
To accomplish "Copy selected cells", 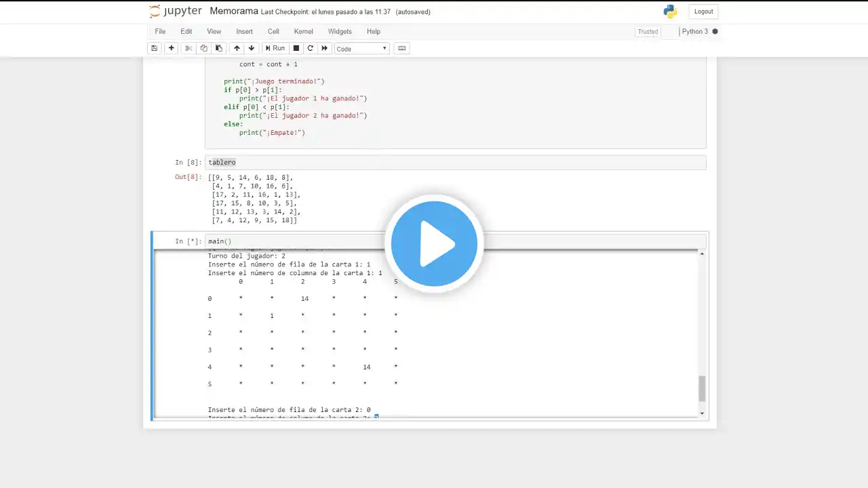I will [x=203, y=48].
